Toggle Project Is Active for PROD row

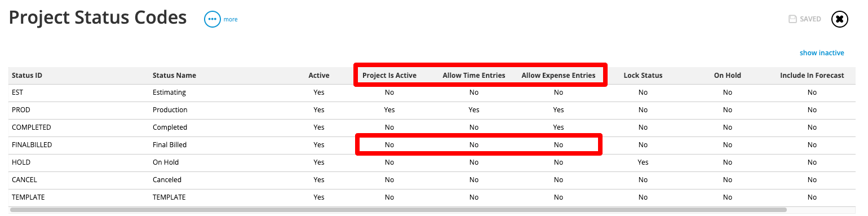coord(389,110)
